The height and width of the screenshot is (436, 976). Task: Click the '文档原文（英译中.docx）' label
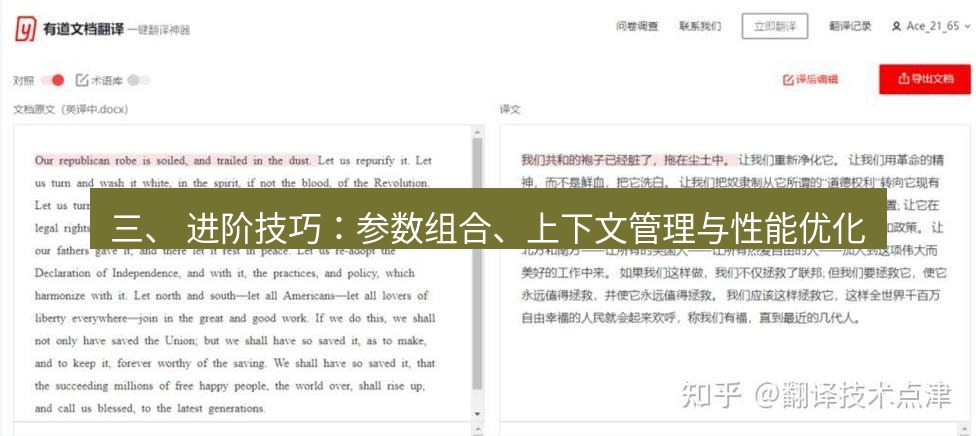tap(71, 110)
